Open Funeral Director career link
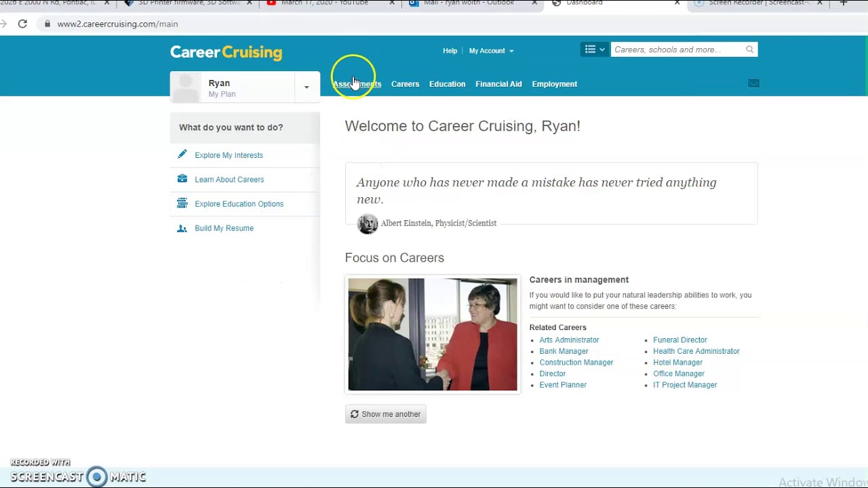 coord(680,340)
